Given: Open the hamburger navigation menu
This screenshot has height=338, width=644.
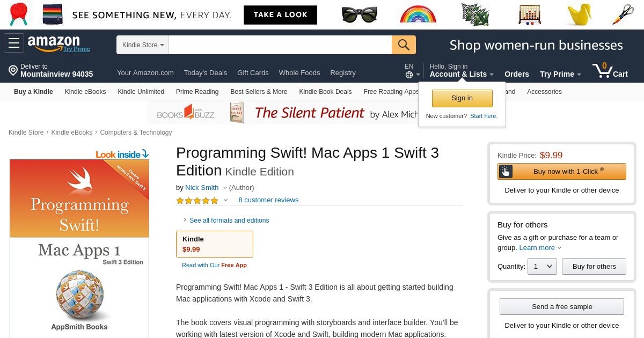Looking at the screenshot, I should click(14, 43).
